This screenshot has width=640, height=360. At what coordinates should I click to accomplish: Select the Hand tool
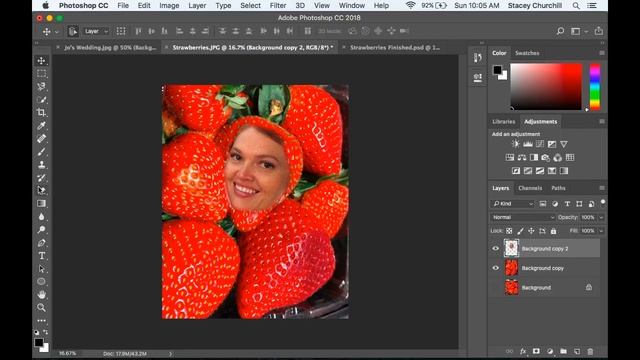(x=41, y=294)
